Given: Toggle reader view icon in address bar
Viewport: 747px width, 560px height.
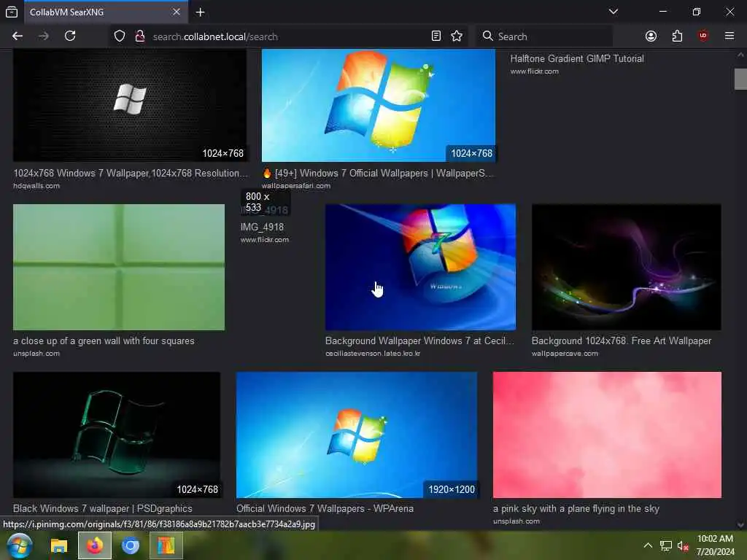Looking at the screenshot, I should click(436, 36).
